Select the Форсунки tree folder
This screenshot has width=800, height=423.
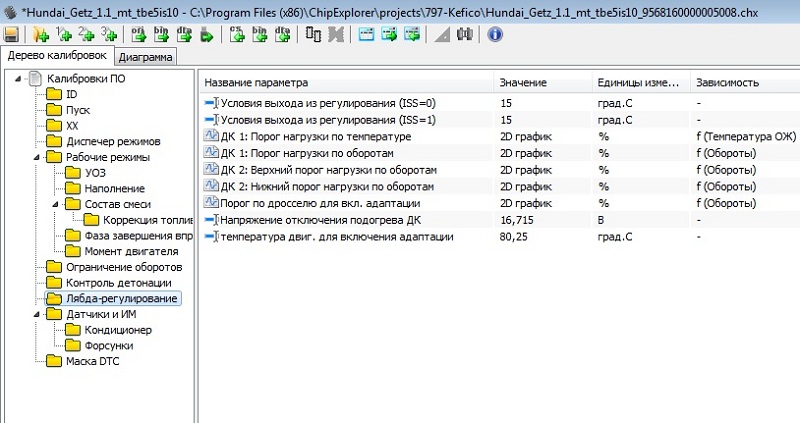[x=109, y=345]
